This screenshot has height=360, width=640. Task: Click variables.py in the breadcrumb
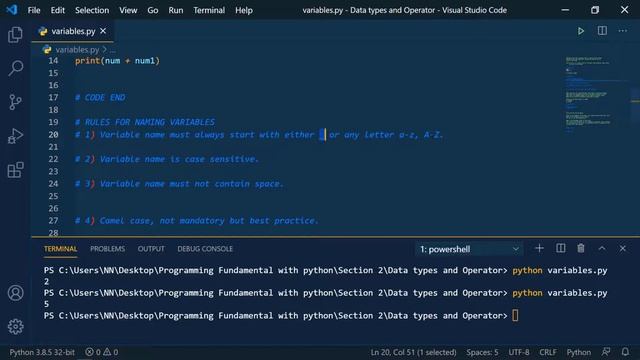(77, 49)
